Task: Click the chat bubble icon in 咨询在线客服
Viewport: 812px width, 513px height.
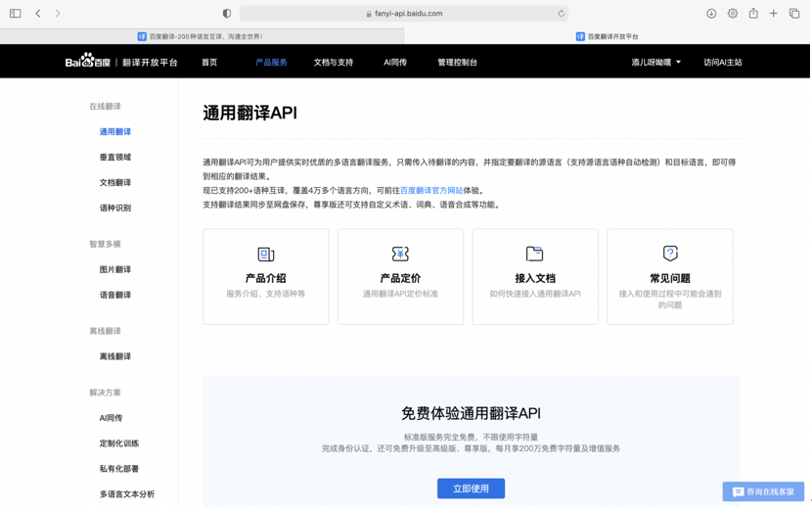Action: coord(738,491)
